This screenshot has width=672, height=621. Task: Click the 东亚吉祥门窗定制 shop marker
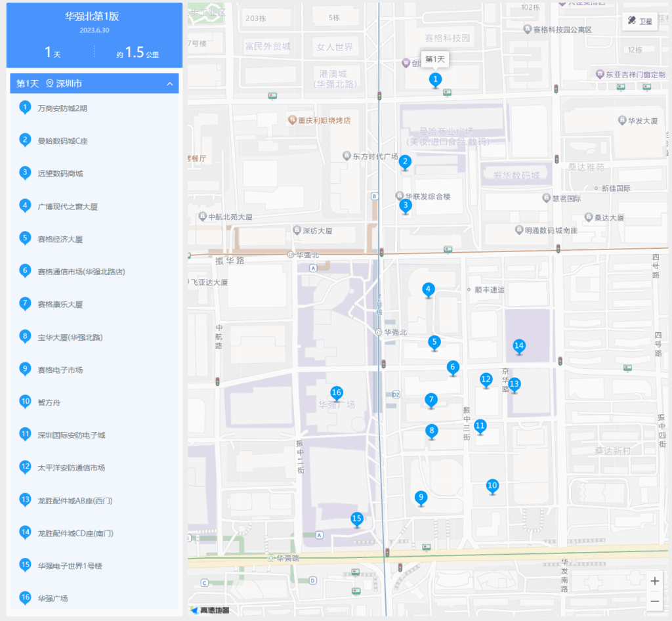tap(600, 74)
